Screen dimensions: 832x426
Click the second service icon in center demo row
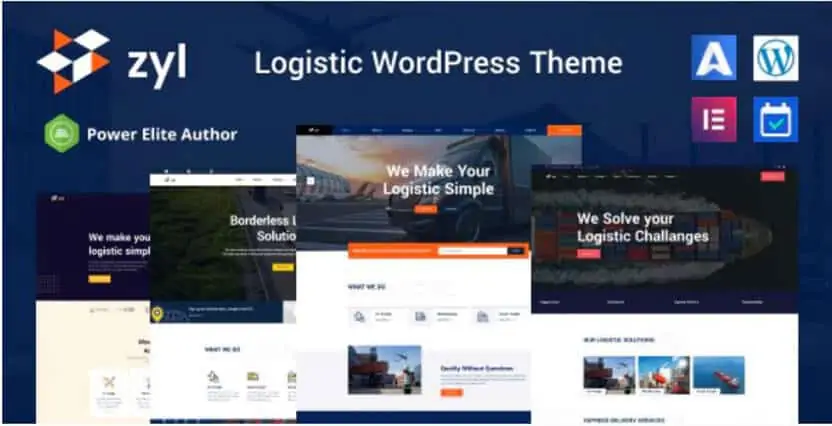[421, 317]
